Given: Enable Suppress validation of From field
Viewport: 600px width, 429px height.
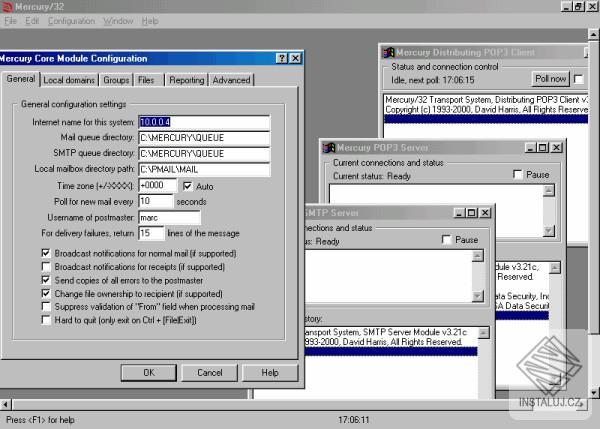Looking at the screenshot, I should pos(46,307).
